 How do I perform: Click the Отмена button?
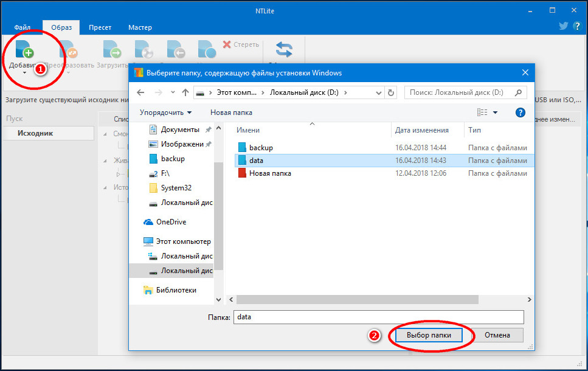point(497,335)
